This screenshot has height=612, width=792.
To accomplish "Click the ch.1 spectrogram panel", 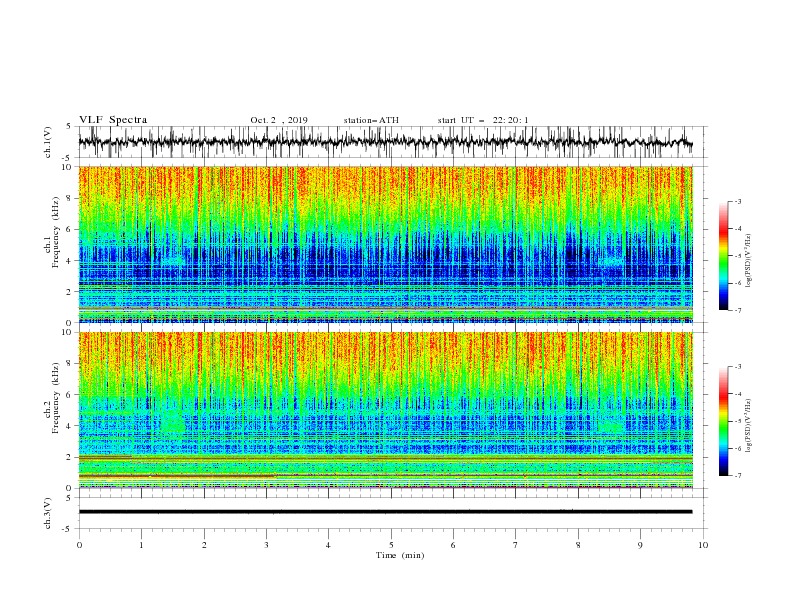I will point(385,244).
